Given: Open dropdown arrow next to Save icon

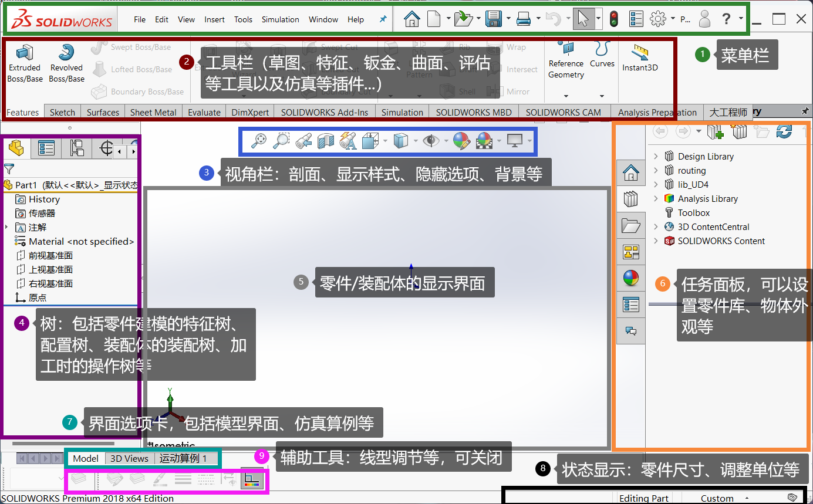Looking at the screenshot, I should point(508,19).
